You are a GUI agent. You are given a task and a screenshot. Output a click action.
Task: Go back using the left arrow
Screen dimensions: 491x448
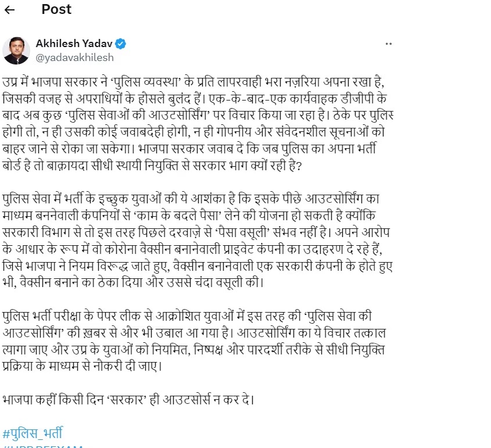pyautogui.click(x=9, y=10)
